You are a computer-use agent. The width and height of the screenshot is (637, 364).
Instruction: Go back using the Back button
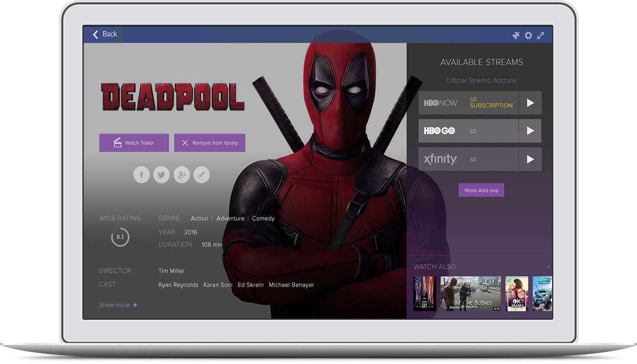[x=105, y=34]
